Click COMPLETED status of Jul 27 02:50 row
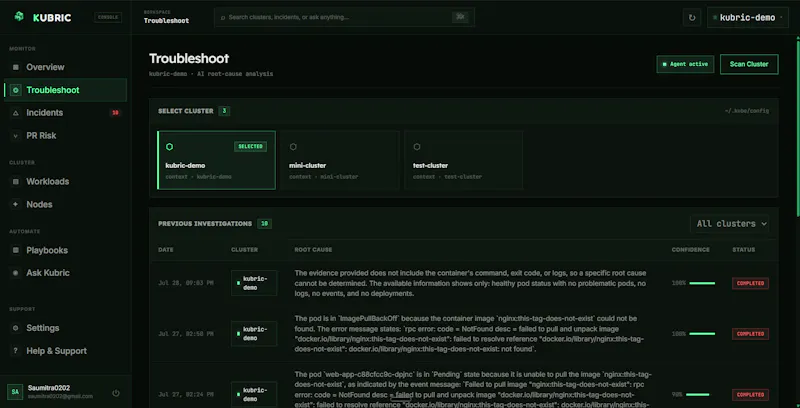 [x=751, y=334]
